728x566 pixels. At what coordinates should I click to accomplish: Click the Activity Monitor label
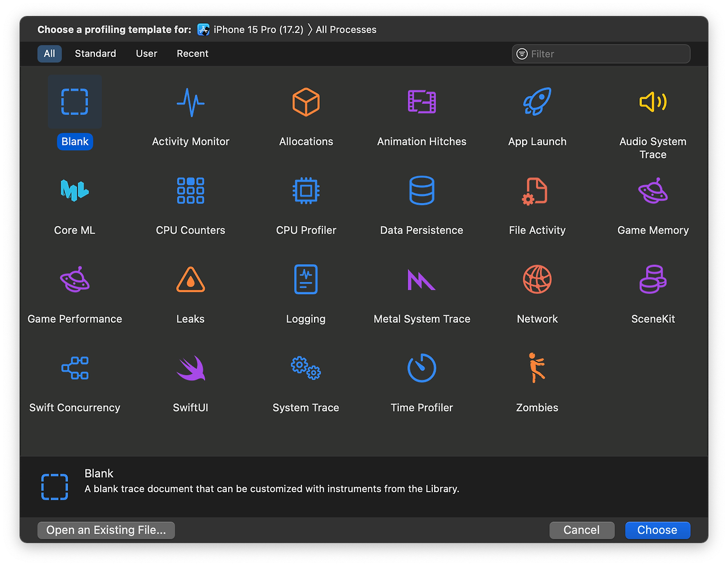(x=191, y=141)
